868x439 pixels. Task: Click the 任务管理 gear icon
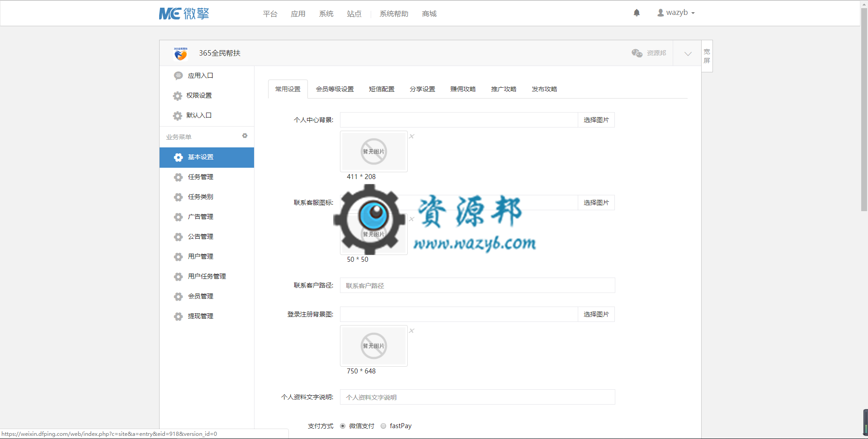click(178, 177)
